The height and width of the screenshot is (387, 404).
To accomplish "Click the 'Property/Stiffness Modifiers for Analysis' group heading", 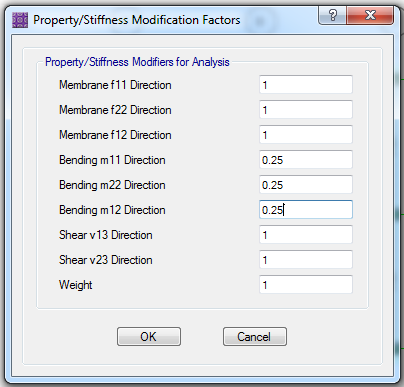I will (x=137, y=62).
